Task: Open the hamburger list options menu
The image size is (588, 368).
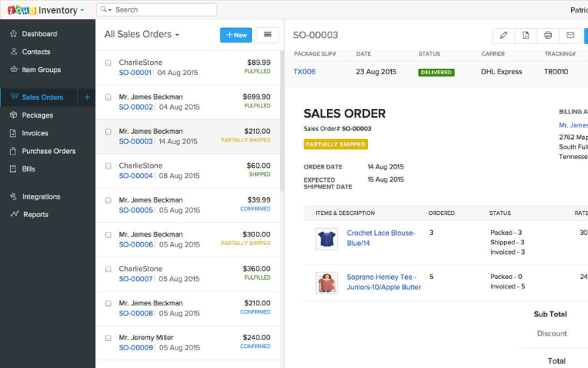Action: (x=268, y=35)
